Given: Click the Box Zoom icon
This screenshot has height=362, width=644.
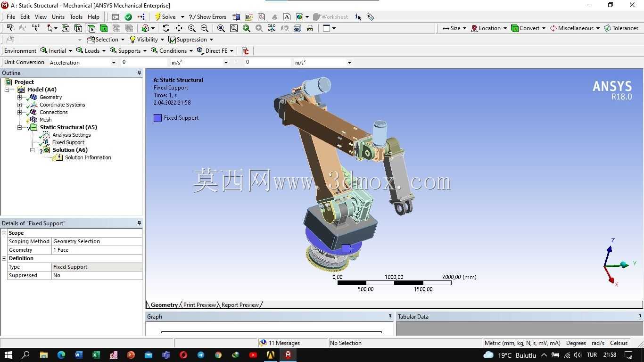Looking at the screenshot, I should (204, 28).
